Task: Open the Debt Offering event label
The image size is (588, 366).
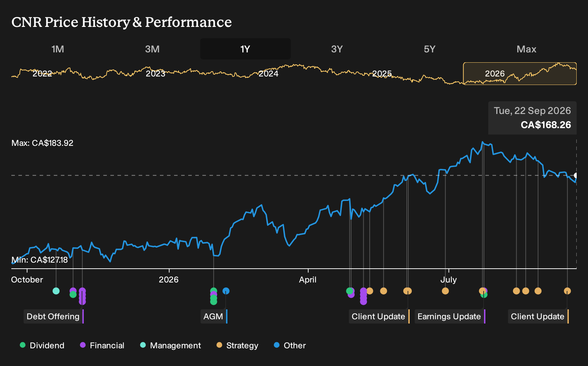Action: [54, 316]
